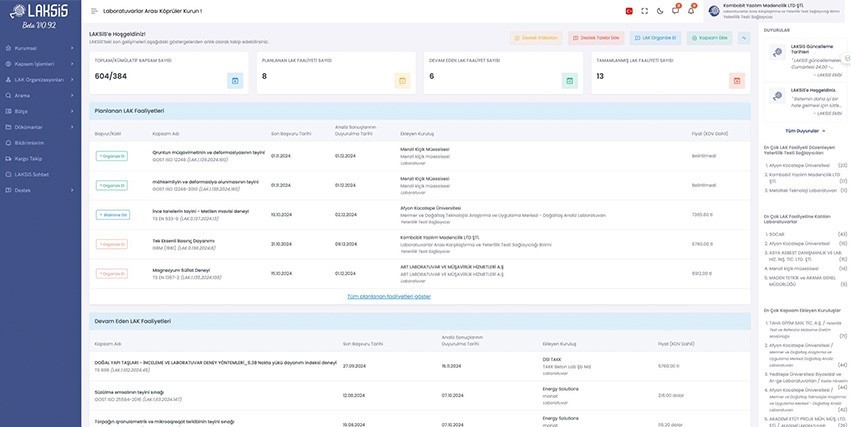Open the Tüm planlanan faaliyetleri göster link
The height and width of the screenshot is (427, 851).
(x=388, y=296)
